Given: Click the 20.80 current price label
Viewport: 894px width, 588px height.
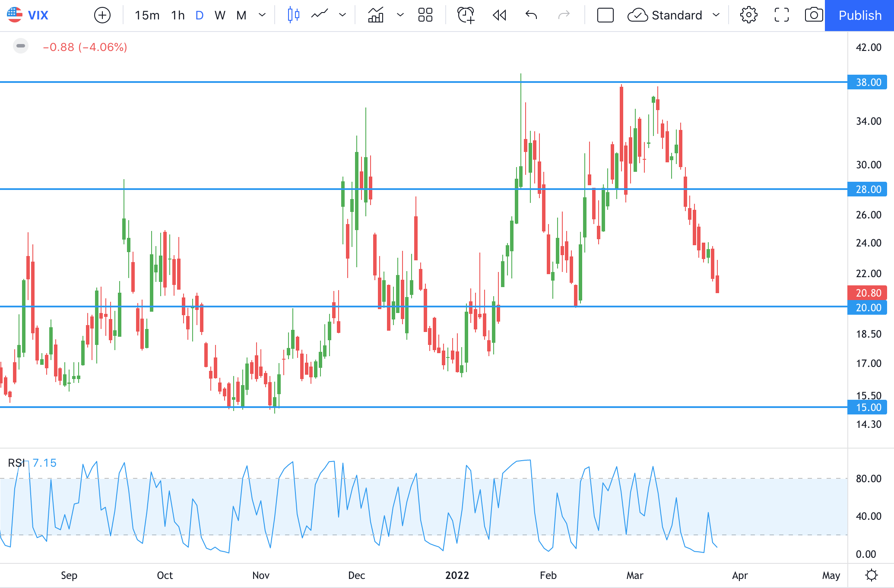Looking at the screenshot, I should [x=867, y=293].
